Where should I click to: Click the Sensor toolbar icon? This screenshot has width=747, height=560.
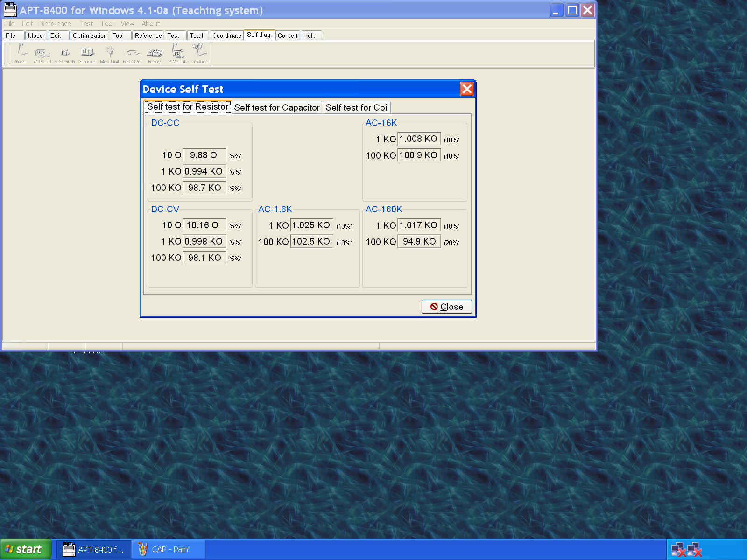pos(87,54)
